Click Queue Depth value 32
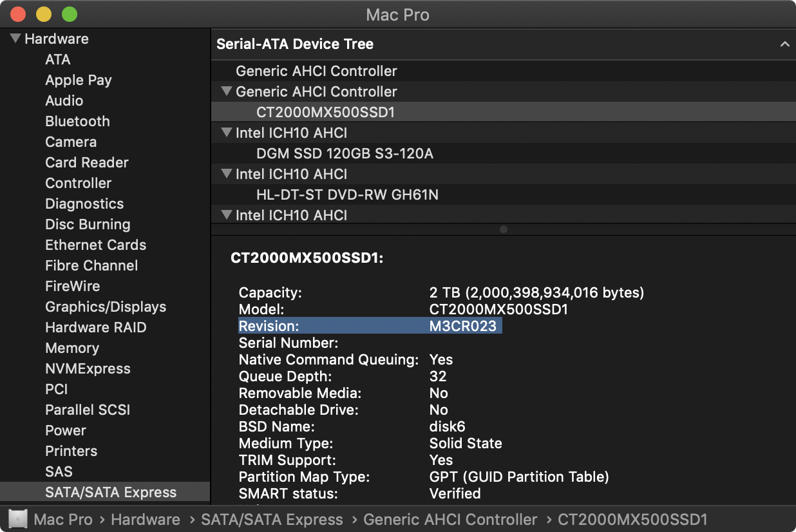Viewport: 796px width, 532px height. tap(438, 376)
